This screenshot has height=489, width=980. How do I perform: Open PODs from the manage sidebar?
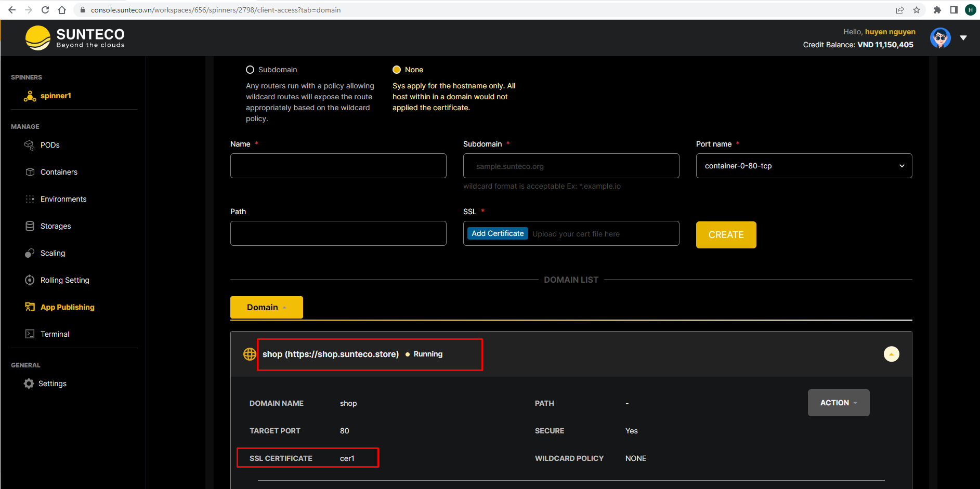pos(49,145)
